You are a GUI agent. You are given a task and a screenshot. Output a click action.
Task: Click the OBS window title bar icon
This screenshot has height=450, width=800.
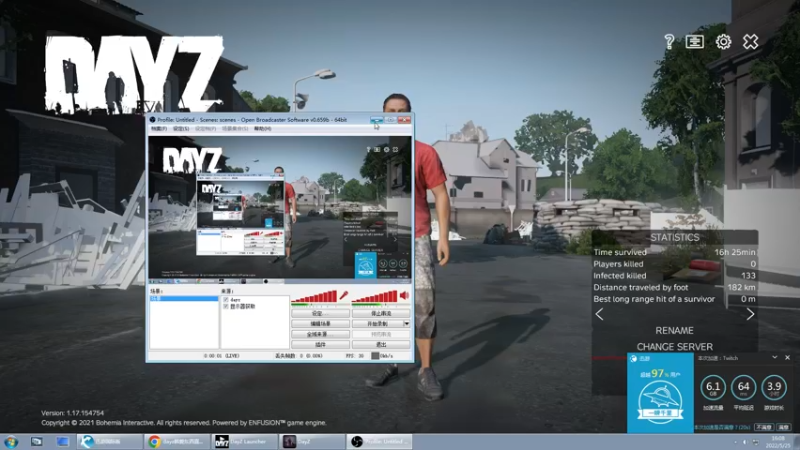click(x=153, y=120)
